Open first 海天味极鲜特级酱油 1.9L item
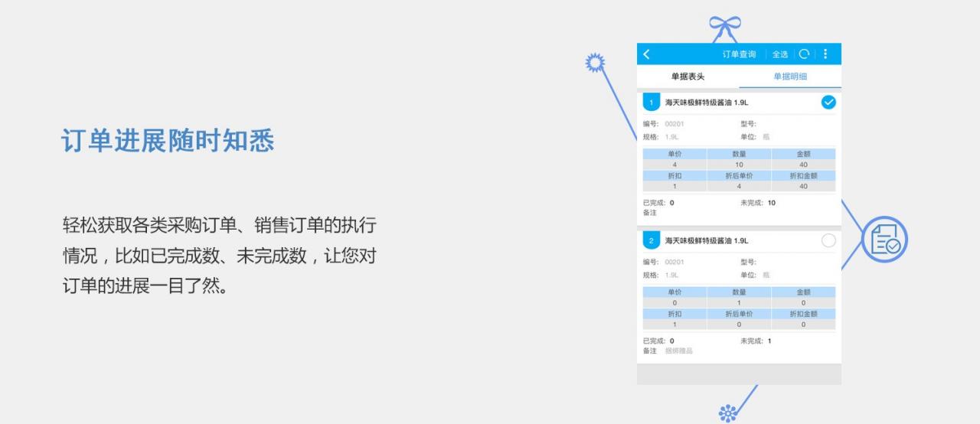 pyautogui.click(x=706, y=103)
